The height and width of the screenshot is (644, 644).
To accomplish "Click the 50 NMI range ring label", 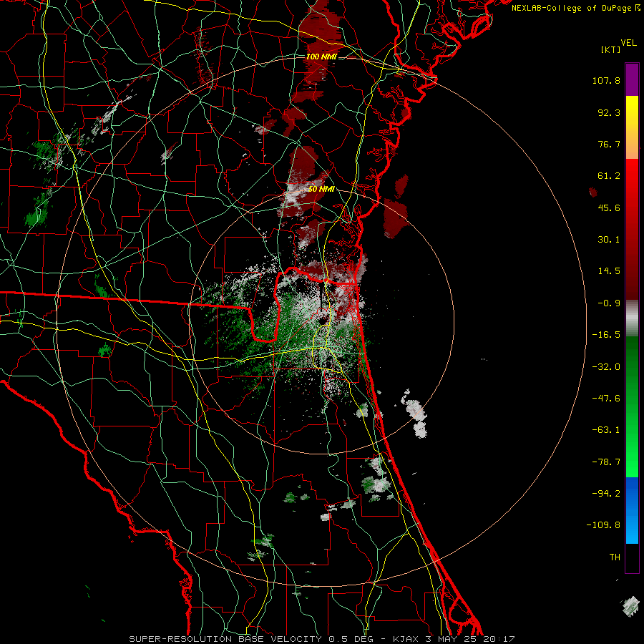I will pyautogui.click(x=321, y=189).
